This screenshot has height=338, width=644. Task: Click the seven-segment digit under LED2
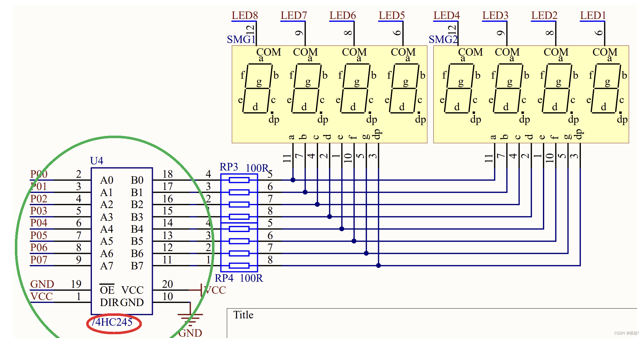pyautogui.click(x=557, y=89)
